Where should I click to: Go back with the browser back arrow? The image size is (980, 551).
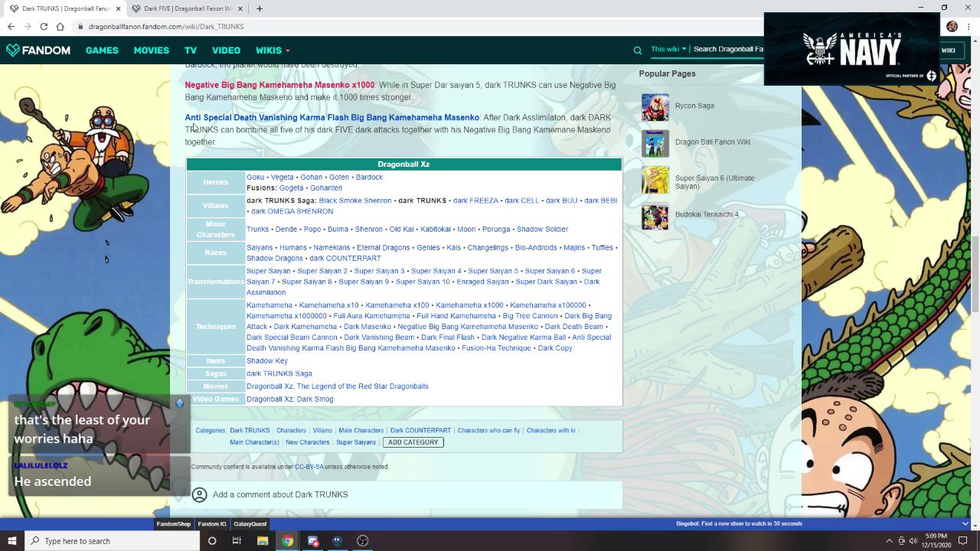(x=11, y=26)
